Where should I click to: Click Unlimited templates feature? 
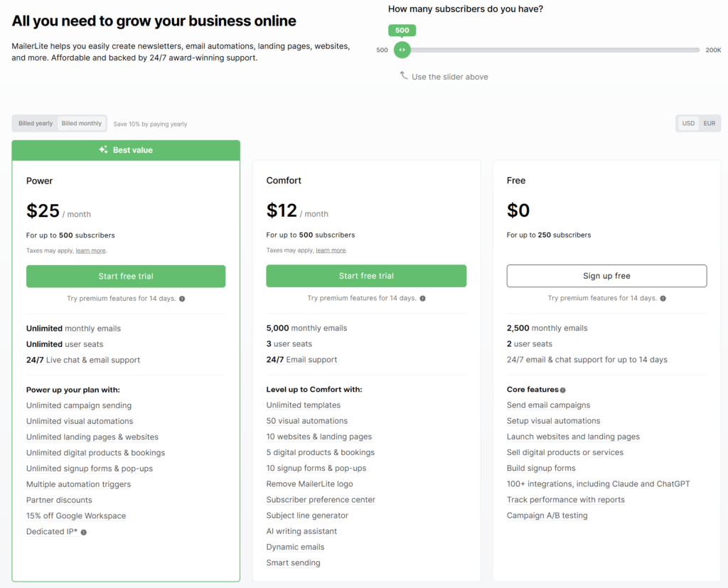pyautogui.click(x=303, y=405)
